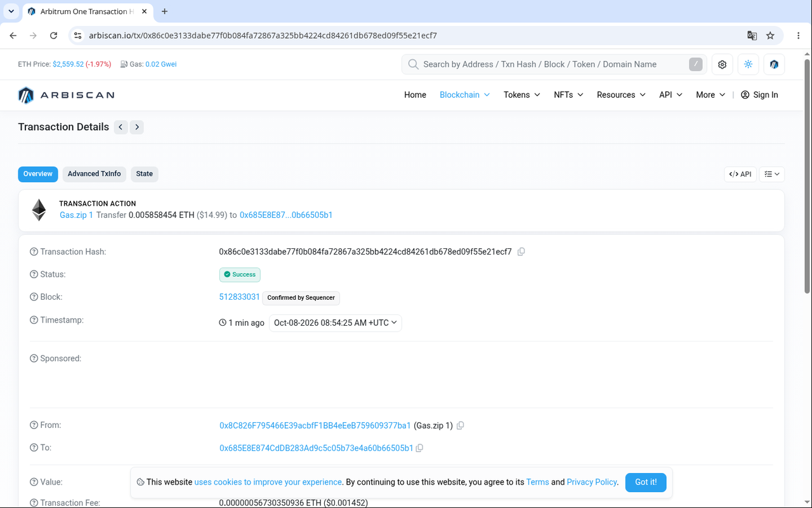
Task: Open the Tokens dropdown menu
Action: pyautogui.click(x=522, y=95)
